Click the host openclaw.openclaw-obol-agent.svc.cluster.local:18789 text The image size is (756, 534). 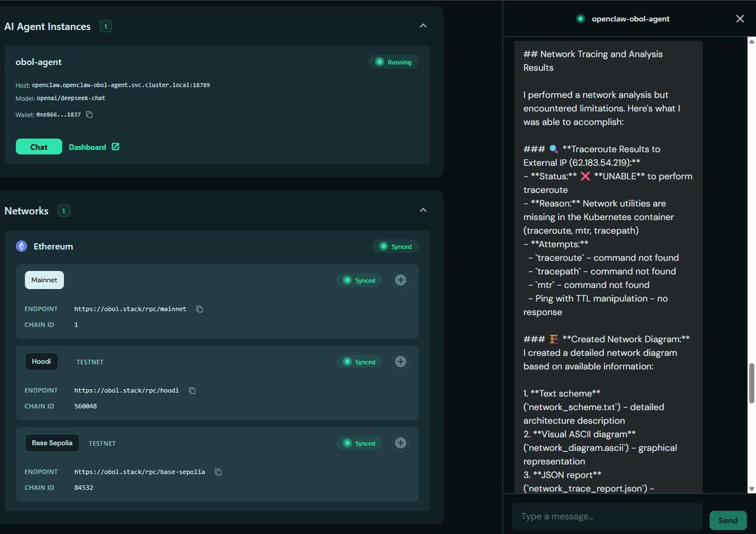(x=120, y=84)
